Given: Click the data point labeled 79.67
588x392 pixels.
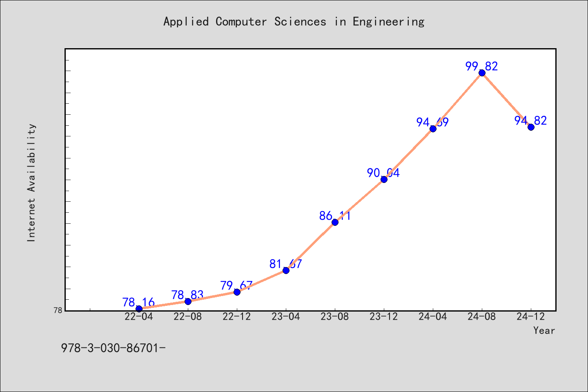Looking at the screenshot, I should pyautogui.click(x=237, y=292).
